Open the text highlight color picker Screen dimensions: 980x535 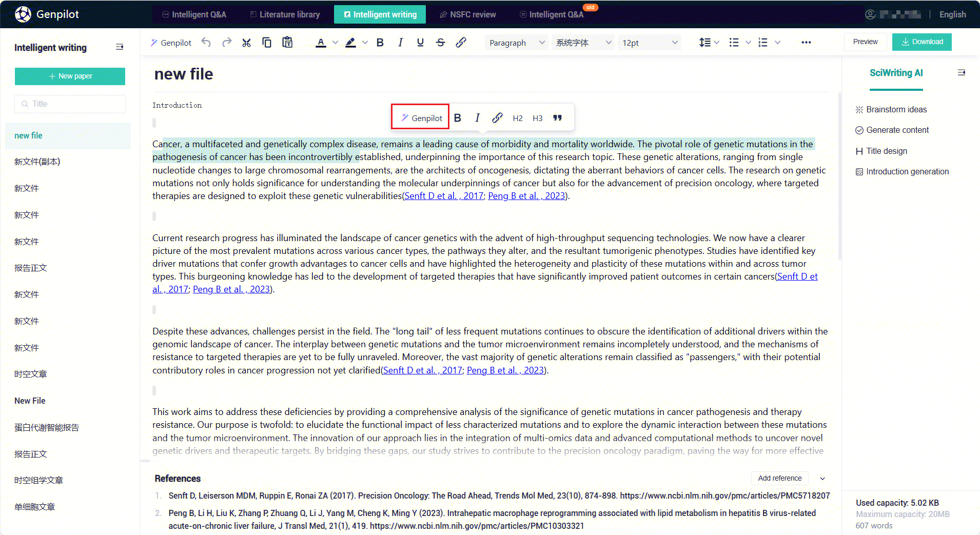point(365,43)
